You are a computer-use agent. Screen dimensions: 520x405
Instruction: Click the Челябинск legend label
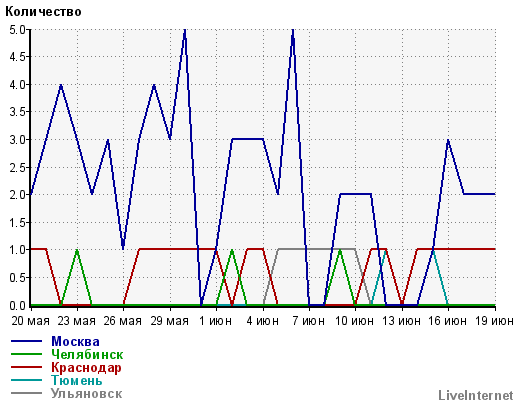(87, 355)
